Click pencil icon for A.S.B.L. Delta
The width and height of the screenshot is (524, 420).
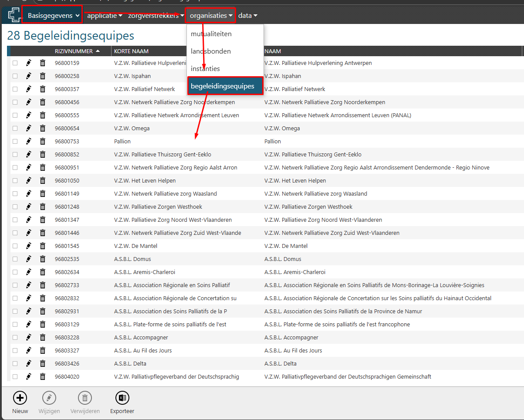[x=29, y=364]
